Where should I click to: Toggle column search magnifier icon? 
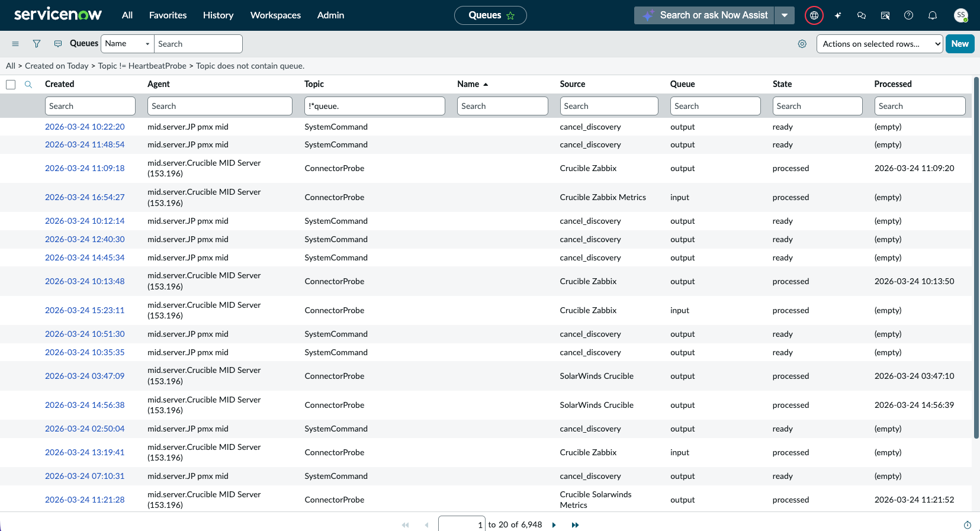click(28, 84)
